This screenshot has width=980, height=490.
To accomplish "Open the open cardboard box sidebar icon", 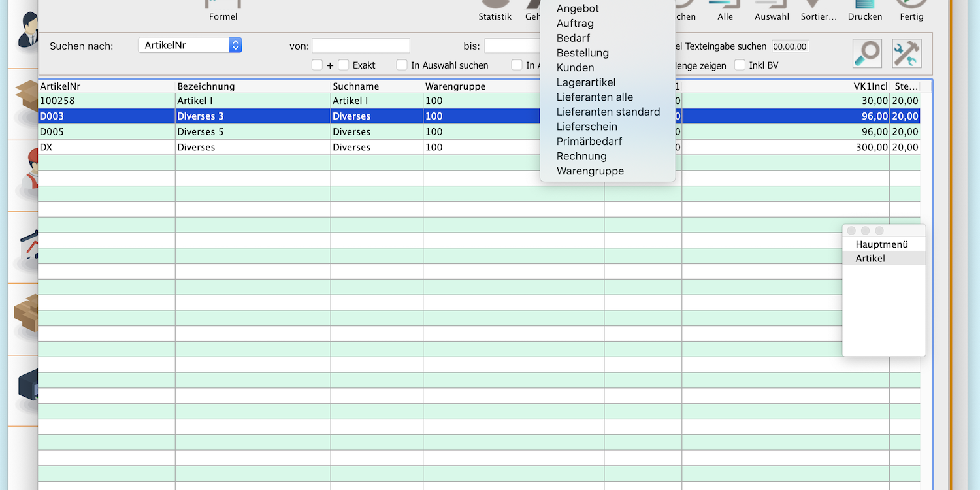I will click(x=27, y=96).
